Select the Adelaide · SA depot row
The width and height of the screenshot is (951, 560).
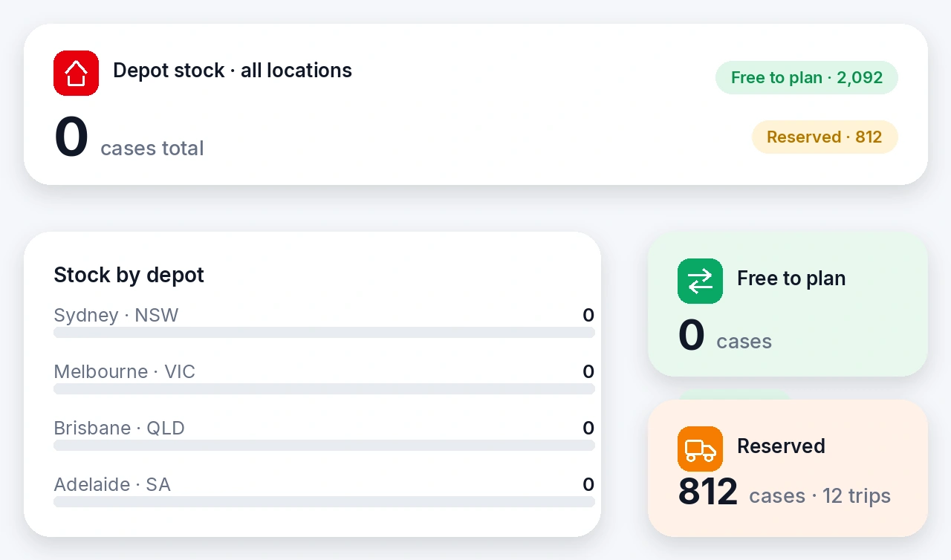[324, 491]
